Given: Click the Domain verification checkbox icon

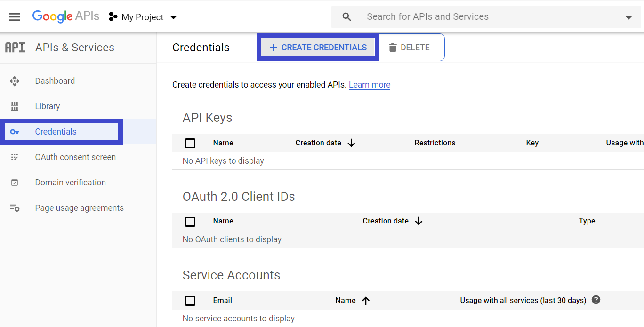Looking at the screenshot, I should click(x=15, y=183).
